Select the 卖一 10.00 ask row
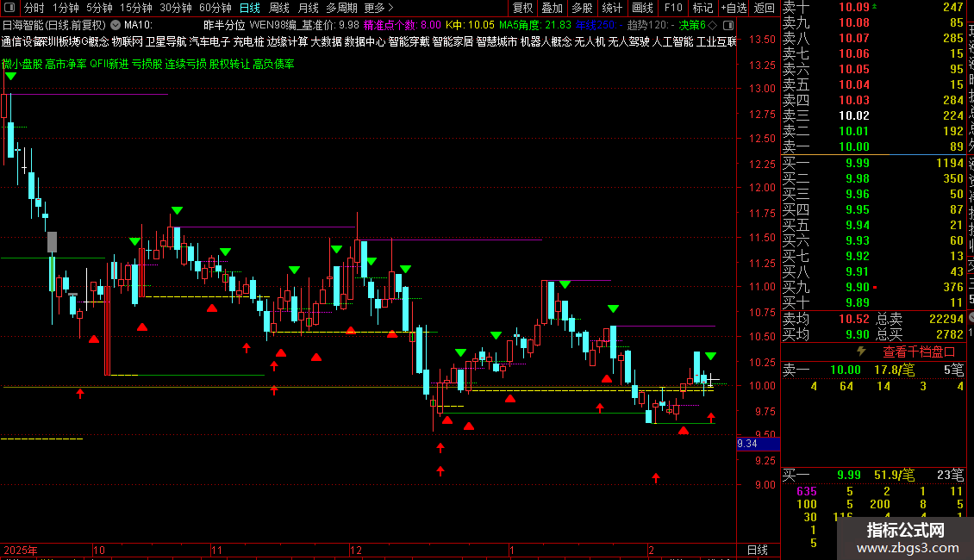974x560 pixels. click(873, 146)
